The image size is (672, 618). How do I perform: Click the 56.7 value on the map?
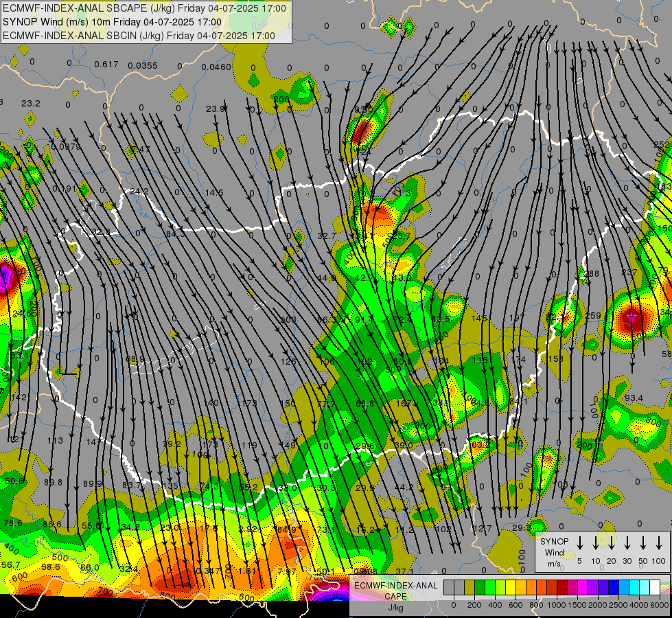click(x=11, y=564)
